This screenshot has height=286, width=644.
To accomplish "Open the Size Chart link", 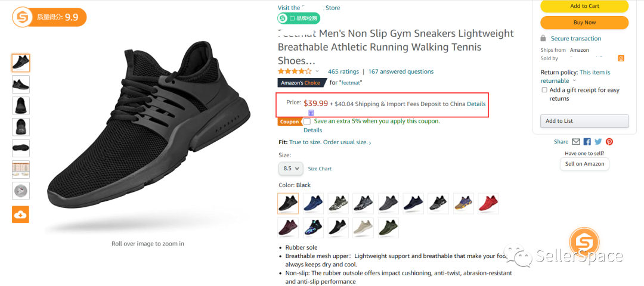I will click(x=320, y=169).
